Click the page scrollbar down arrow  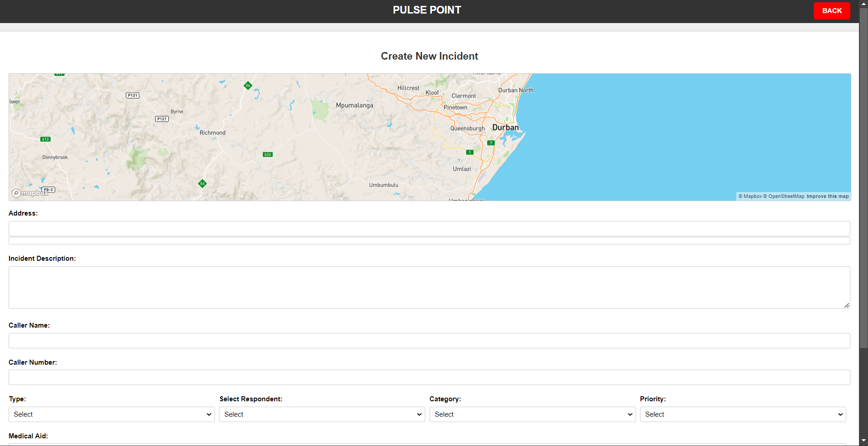point(863,441)
